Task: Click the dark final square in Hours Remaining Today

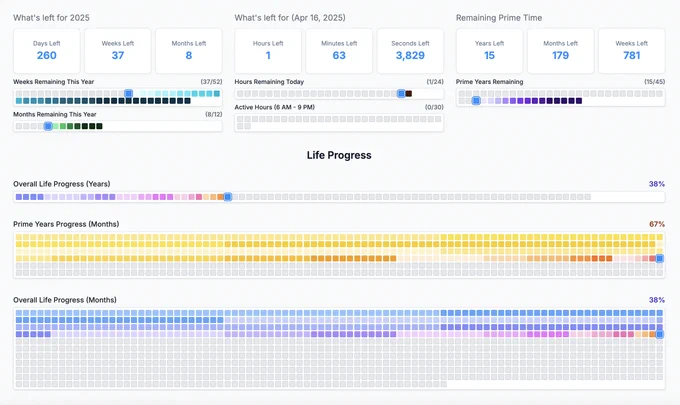Action: click(409, 94)
